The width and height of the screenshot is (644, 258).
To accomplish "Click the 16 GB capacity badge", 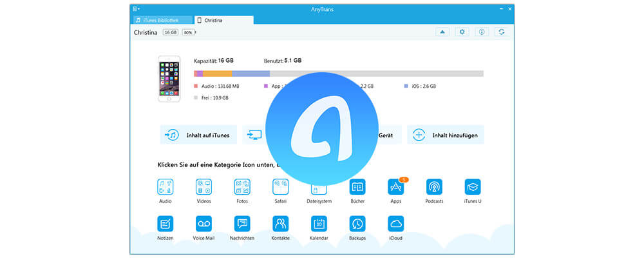I will (x=171, y=32).
